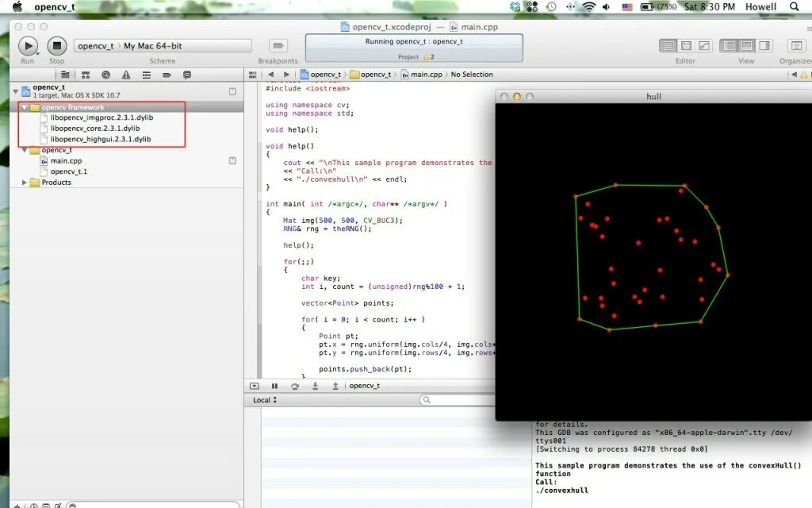812x508 pixels.
Task: Go back in editor history
Action: coord(271,75)
